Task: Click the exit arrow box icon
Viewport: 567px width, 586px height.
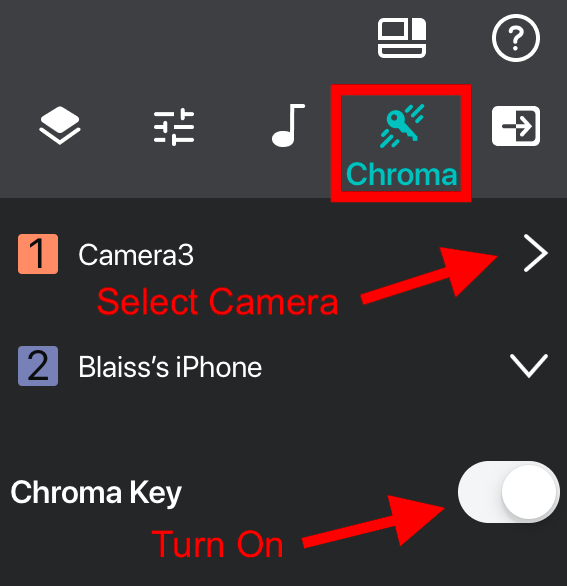Action: [x=516, y=126]
